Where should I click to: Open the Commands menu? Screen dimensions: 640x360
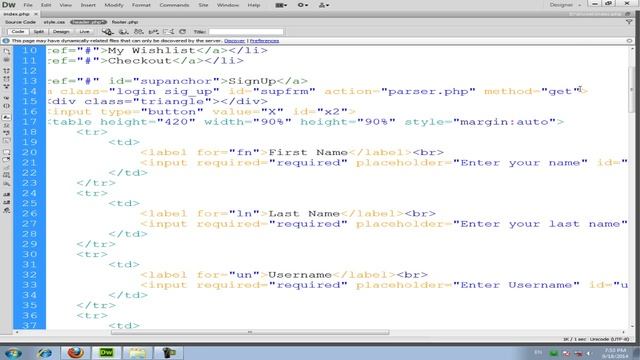point(174,5)
